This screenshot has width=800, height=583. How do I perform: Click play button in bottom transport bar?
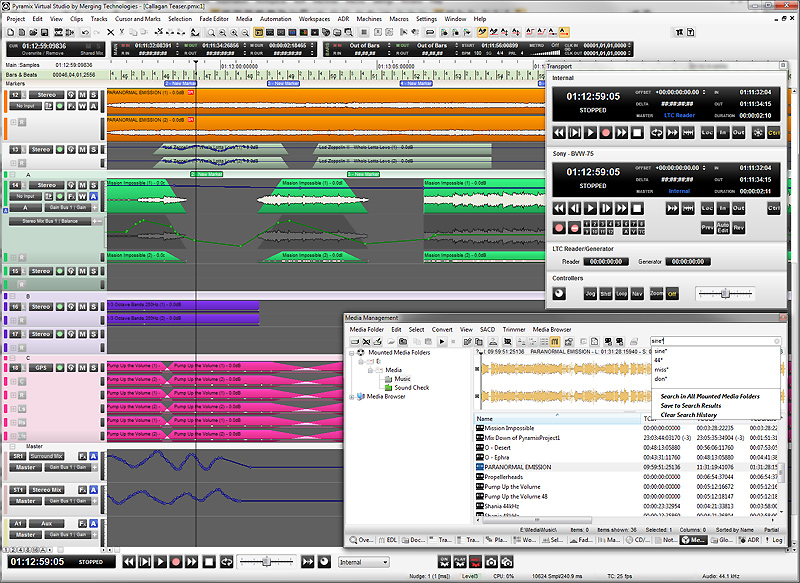tap(160, 562)
